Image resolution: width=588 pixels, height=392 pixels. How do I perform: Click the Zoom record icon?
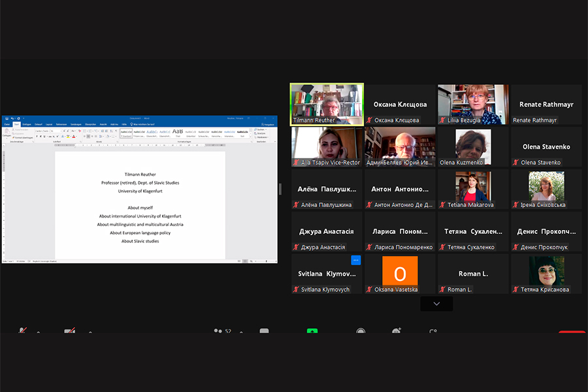point(361,331)
